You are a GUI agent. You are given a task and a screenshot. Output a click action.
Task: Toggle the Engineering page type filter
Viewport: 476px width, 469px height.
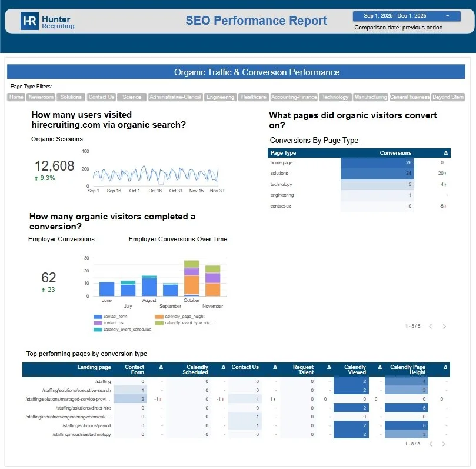[220, 97]
